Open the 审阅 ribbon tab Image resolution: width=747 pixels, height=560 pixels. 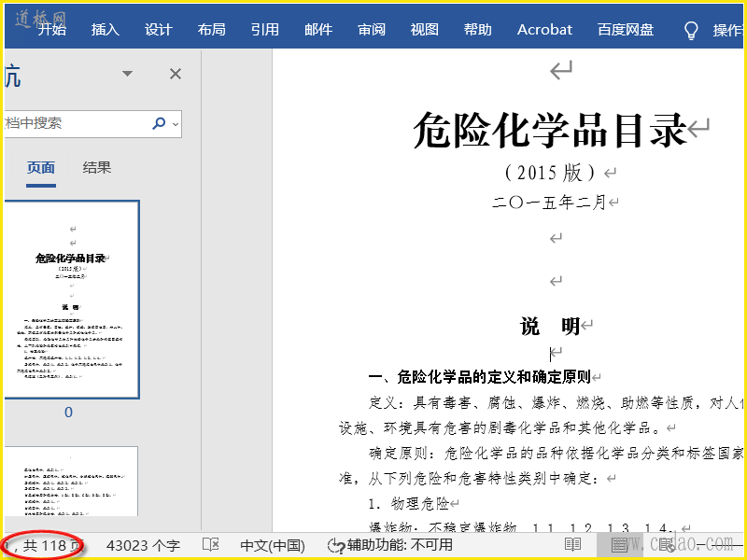[x=372, y=30]
